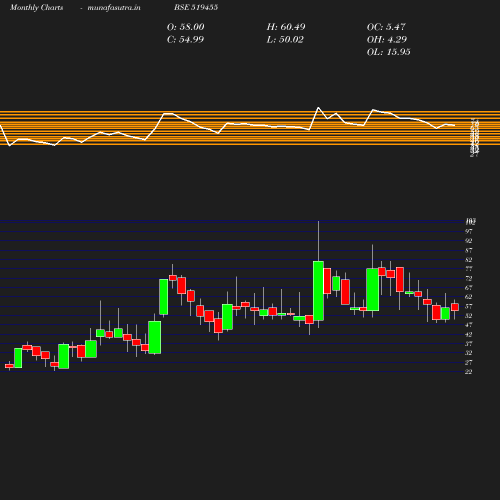The image size is (500, 500).
Task: Select the tall green candle with the longest upper wick
Action: (x=318, y=291)
